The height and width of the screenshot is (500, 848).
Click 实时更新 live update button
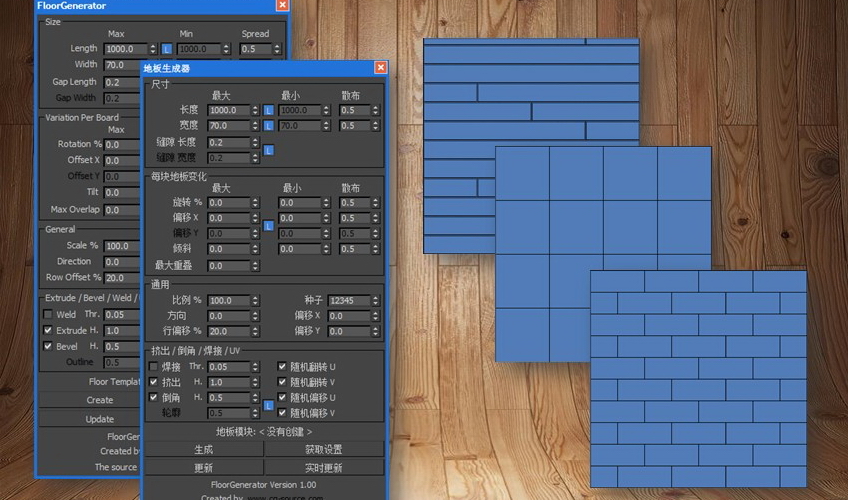(324, 468)
